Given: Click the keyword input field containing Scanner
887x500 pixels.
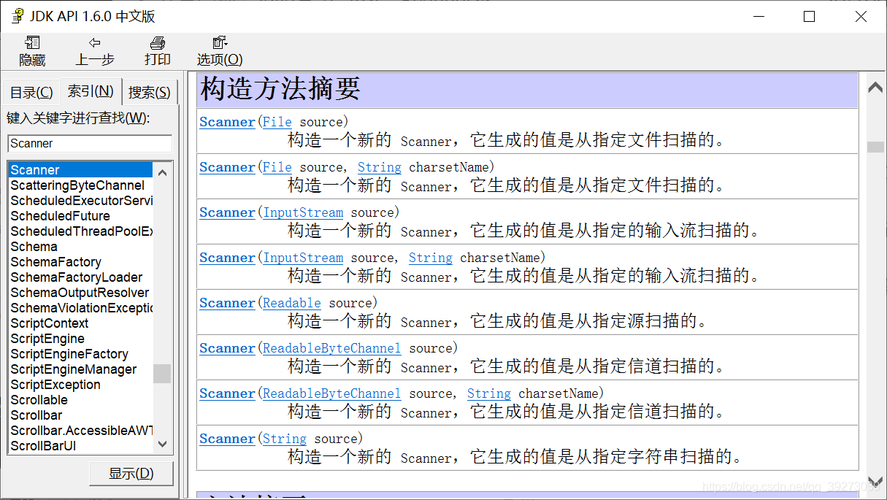Looking at the screenshot, I should point(90,144).
